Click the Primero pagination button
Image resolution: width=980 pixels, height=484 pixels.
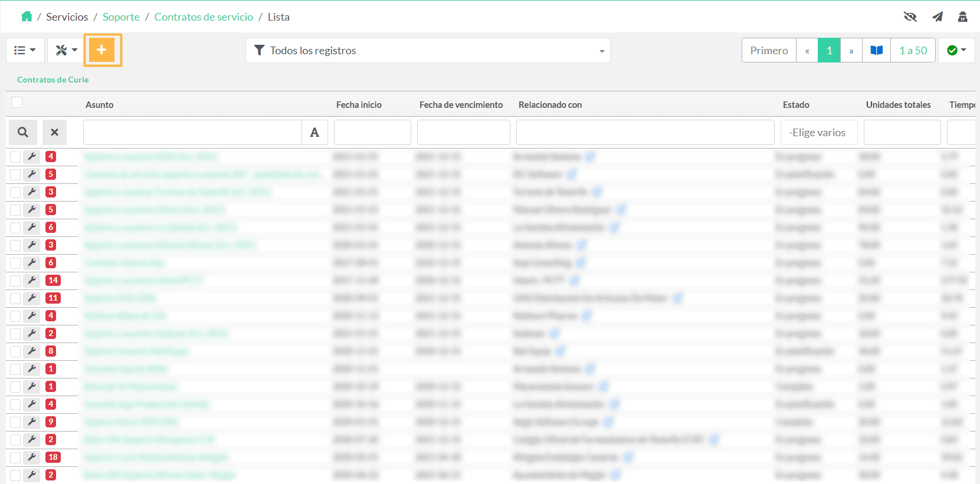[x=768, y=50]
